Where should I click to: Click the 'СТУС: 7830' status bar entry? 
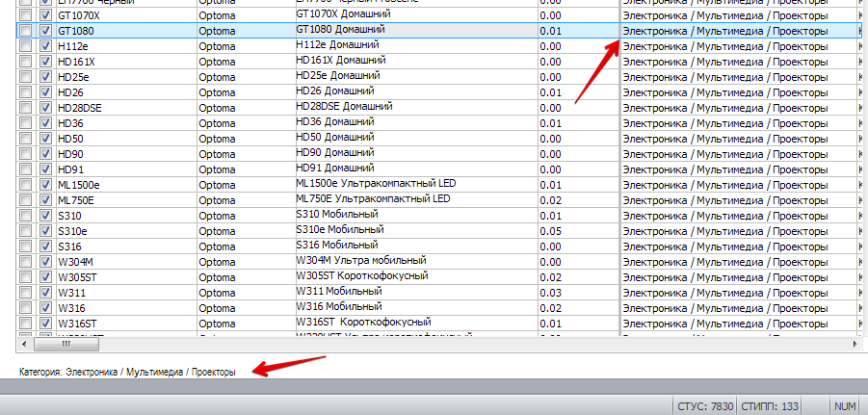(x=704, y=406)
